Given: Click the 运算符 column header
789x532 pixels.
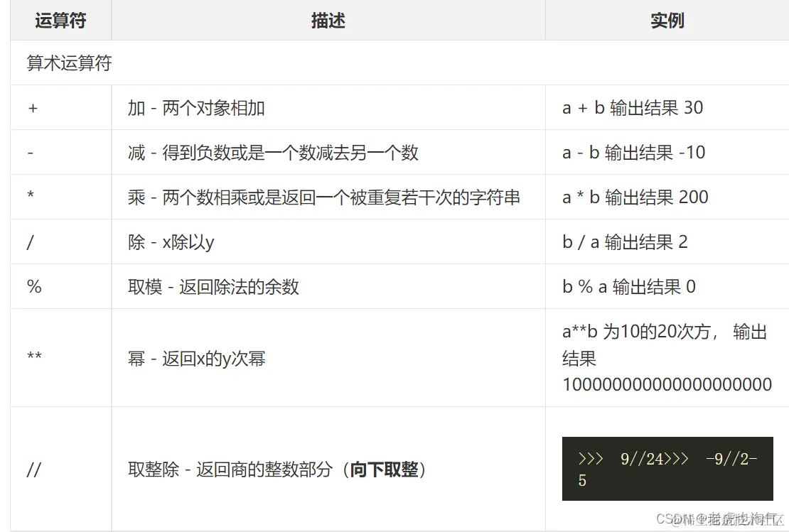Looking at the screenshot, I should (x=61, y=21).
